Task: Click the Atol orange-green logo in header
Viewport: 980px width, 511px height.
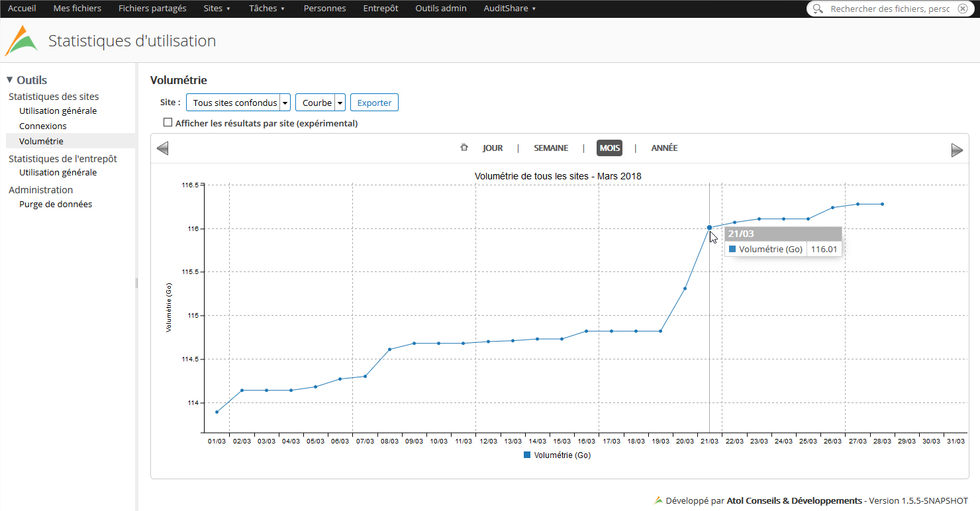Action: pyautogui.click(x=21, y=41)
